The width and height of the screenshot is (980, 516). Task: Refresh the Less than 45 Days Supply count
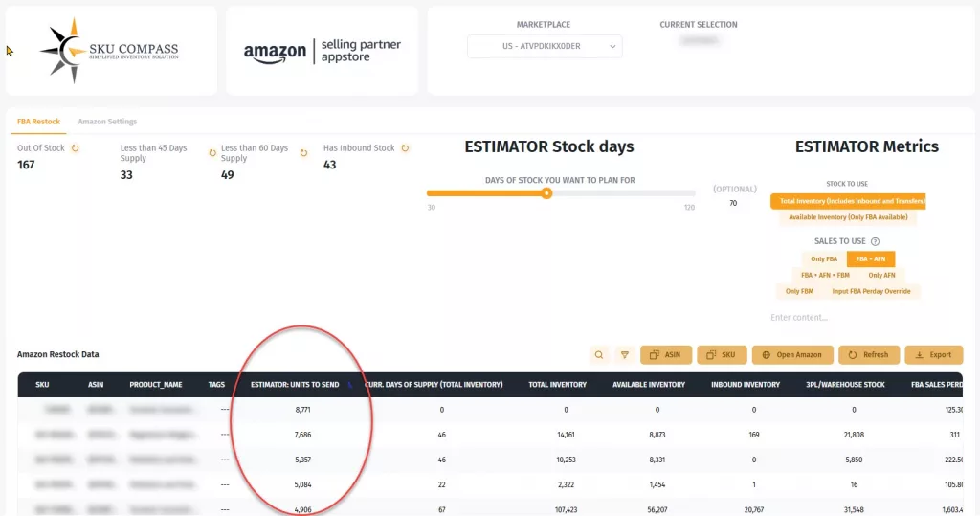211,153
